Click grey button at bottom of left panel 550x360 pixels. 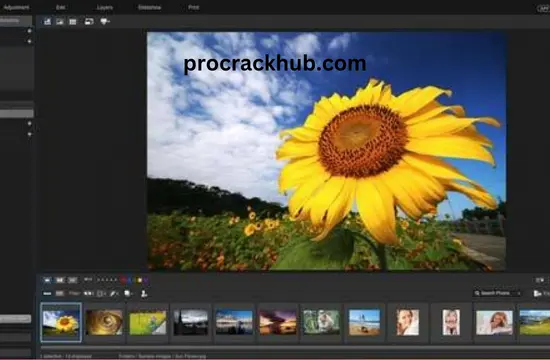(15, 319)
